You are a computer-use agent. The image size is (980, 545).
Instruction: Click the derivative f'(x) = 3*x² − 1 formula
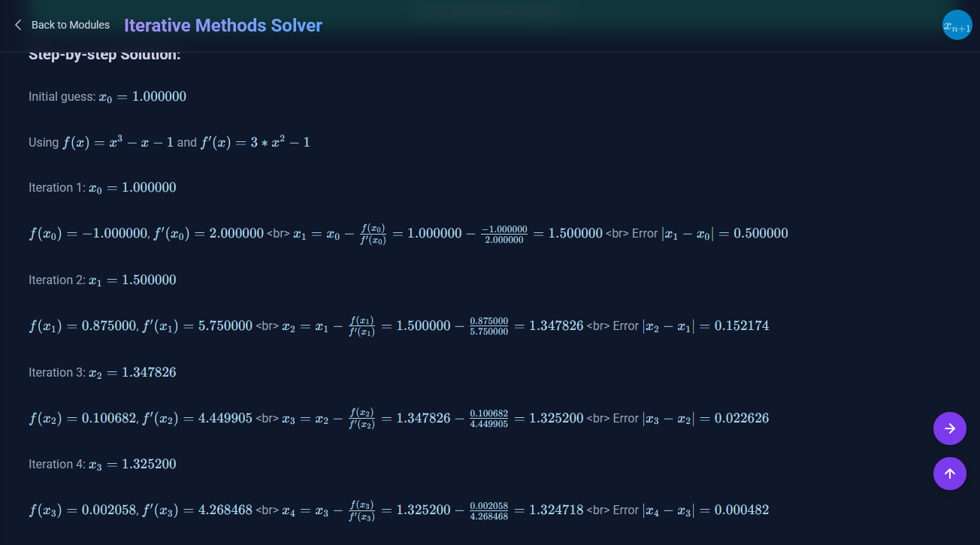(255, 142)
